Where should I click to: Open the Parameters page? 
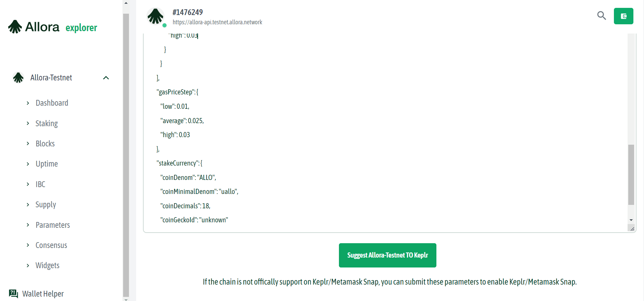pyautogui.click(x=53, y=225)
